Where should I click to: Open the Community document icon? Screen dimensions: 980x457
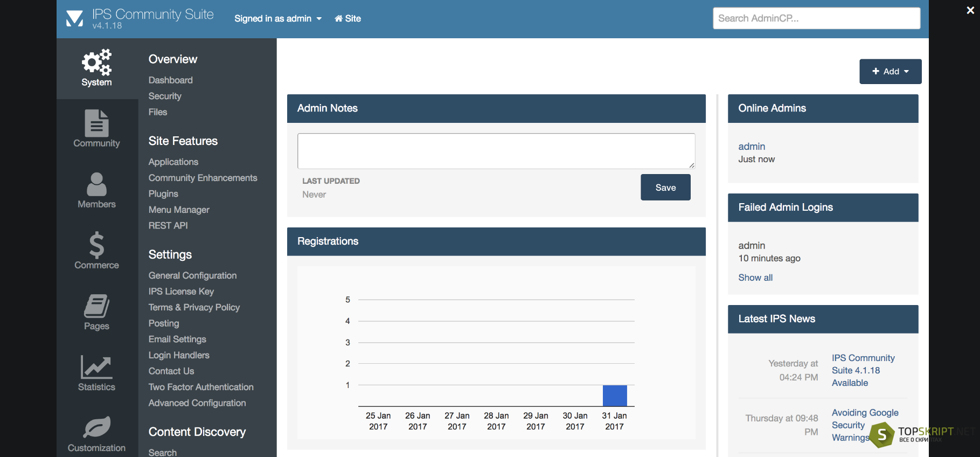point(97,123)
